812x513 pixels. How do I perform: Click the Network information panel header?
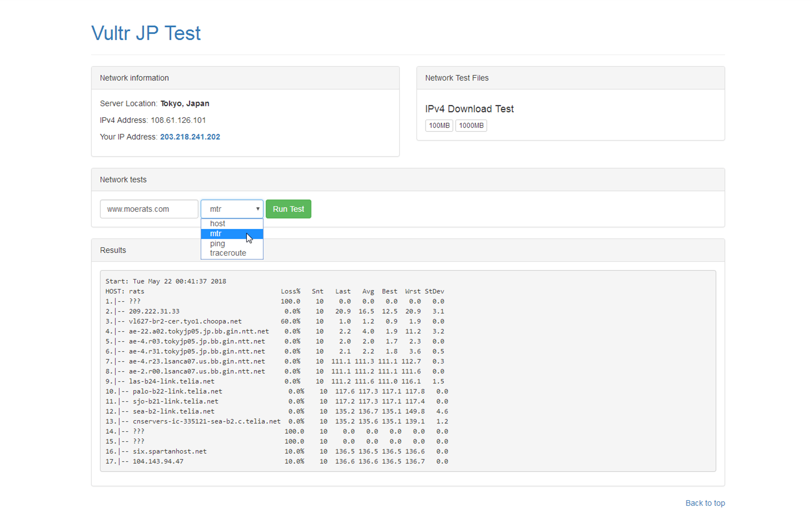245,78
